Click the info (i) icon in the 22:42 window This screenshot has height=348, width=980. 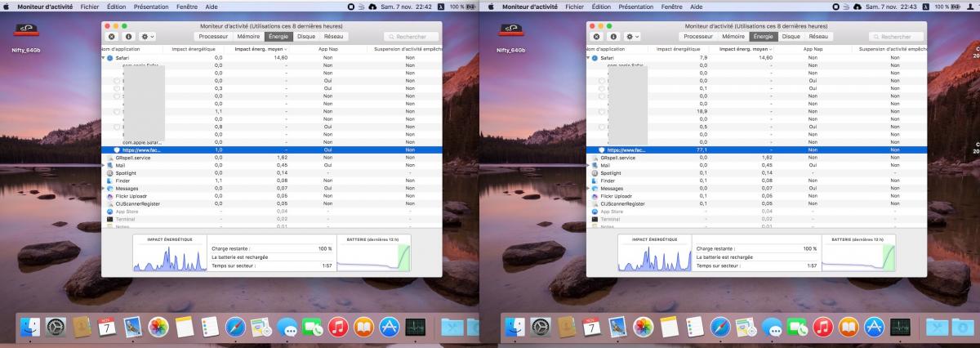click(128, 37)
